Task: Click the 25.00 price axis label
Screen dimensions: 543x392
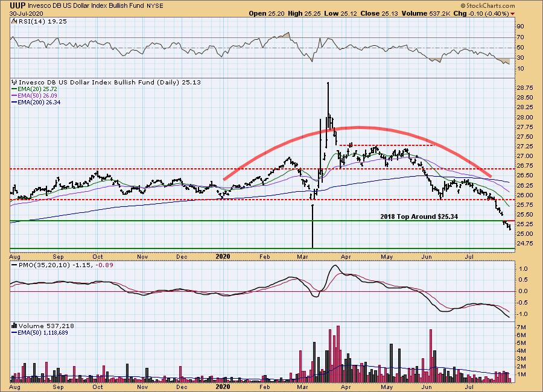Action: [525, 234]
